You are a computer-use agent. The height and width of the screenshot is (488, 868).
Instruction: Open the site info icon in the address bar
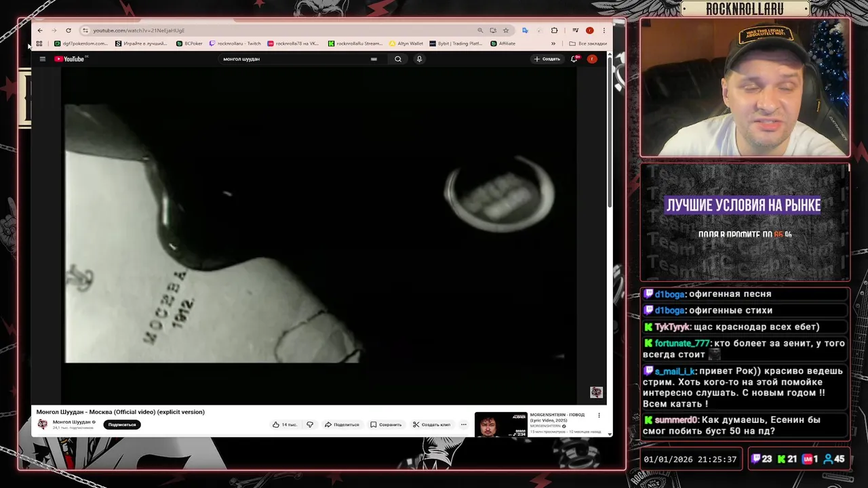pyautogui.click(x=85, y=30)
